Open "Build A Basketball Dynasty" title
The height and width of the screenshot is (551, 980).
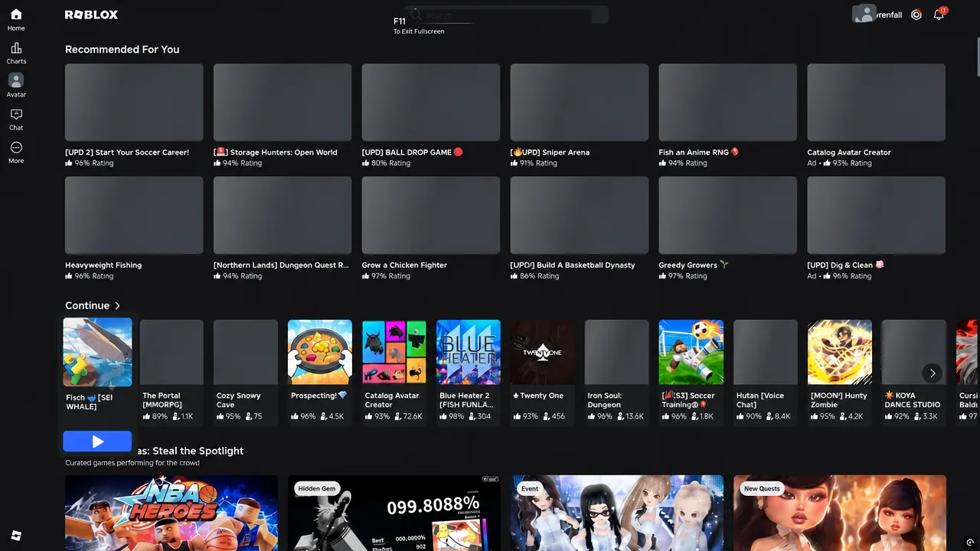click(x=573, y=265)
